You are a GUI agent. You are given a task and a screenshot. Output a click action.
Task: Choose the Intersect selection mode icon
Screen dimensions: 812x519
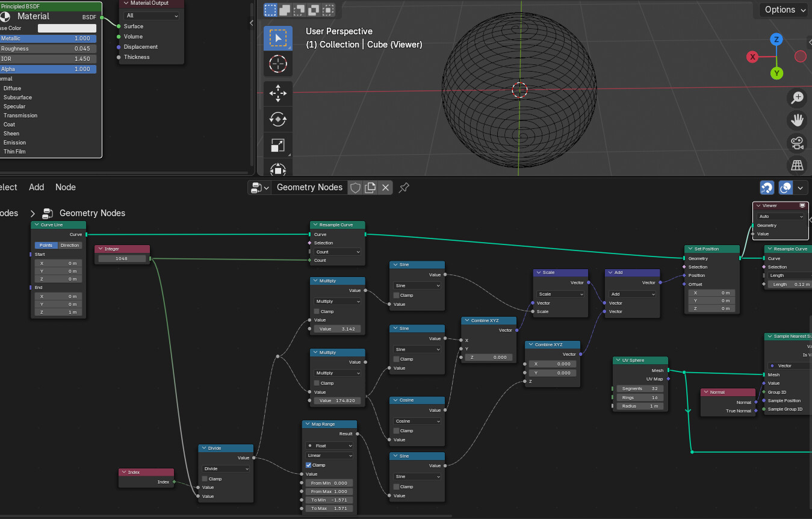(328, 10)
